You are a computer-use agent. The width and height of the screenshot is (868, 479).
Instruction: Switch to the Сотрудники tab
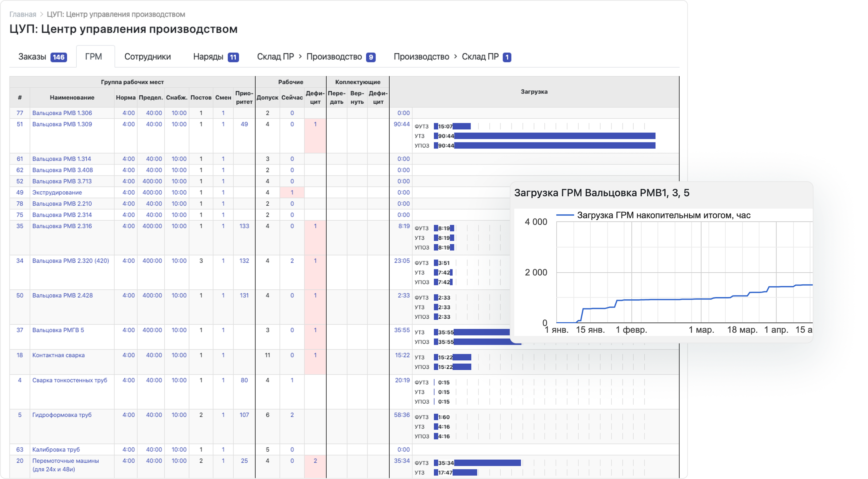[x=147, y=57]
